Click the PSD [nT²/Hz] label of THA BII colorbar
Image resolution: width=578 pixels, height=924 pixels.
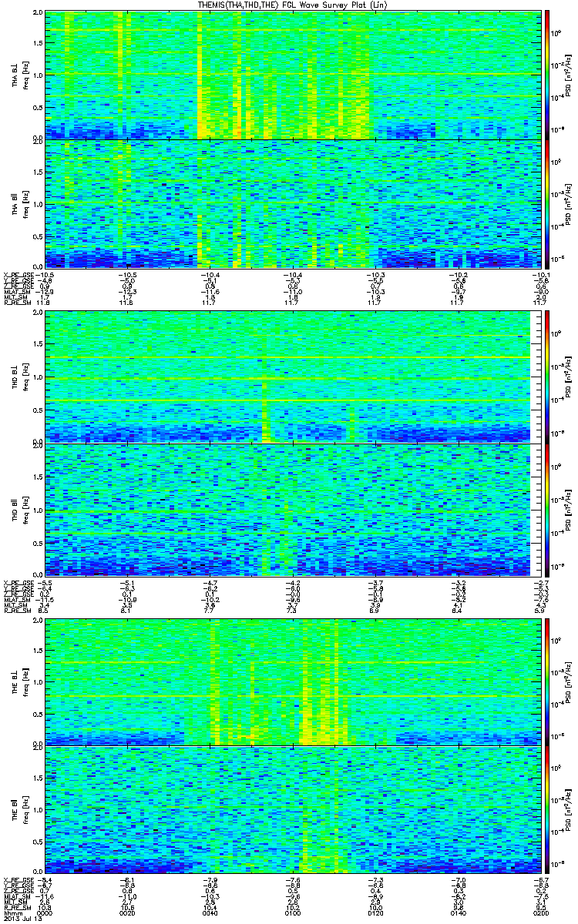568,203
